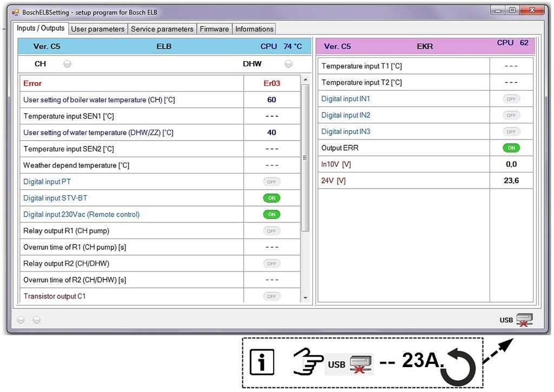Click 'Overrun time of R1 (CH pump) [s]' label

(75, 247)
